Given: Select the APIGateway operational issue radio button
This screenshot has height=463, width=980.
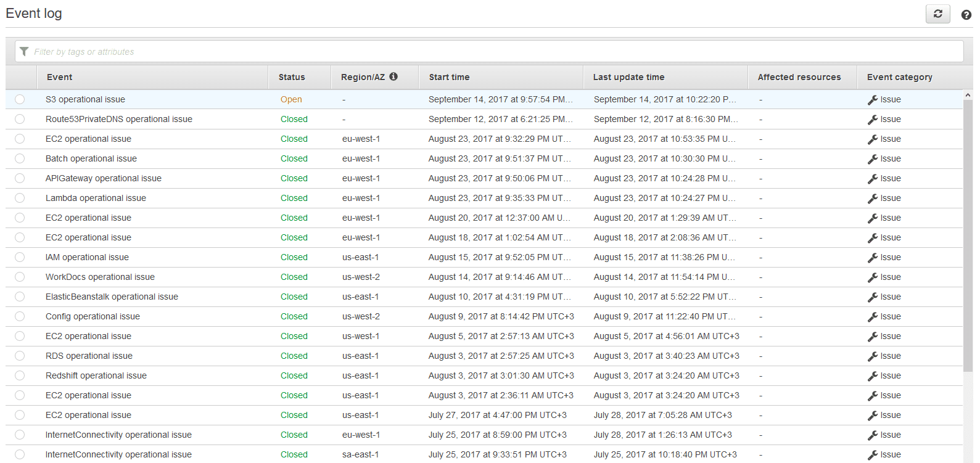Looking at the screenshot, I should 20,178.
